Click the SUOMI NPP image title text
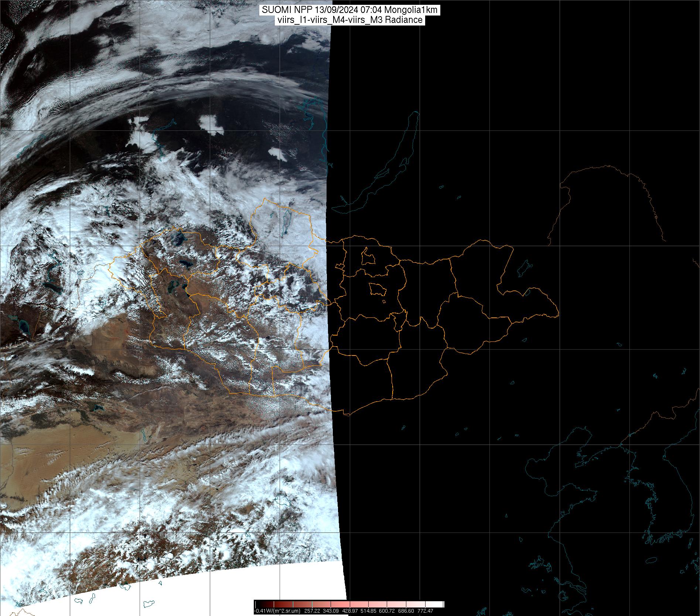Viewport: 700px width, 616px height. click(349, 10)
